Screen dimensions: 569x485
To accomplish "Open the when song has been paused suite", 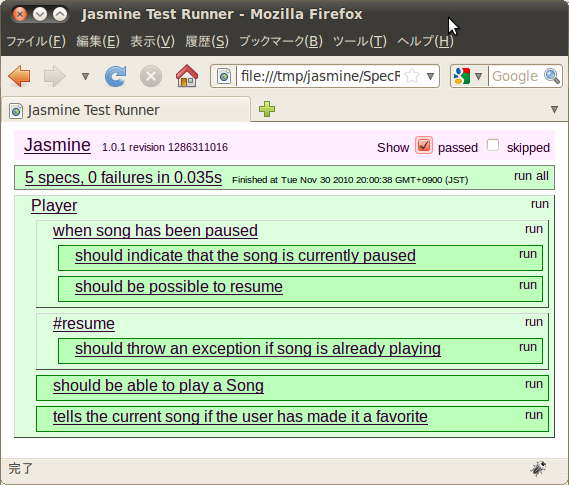I will 155,231.
